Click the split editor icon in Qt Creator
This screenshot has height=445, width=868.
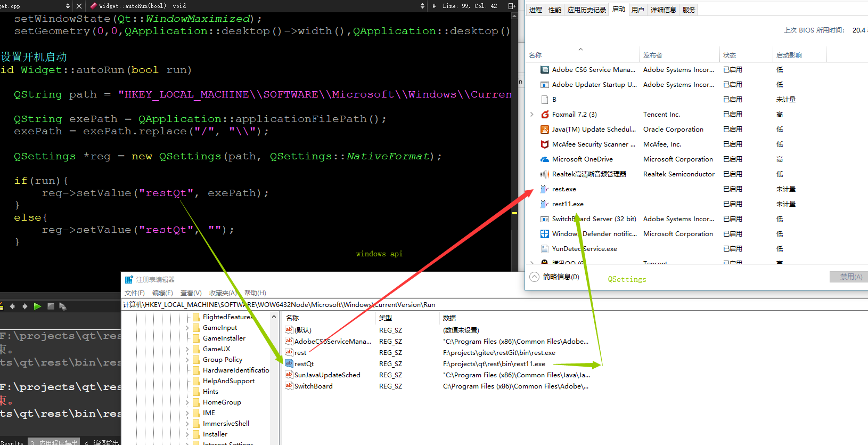click(512, 6)
